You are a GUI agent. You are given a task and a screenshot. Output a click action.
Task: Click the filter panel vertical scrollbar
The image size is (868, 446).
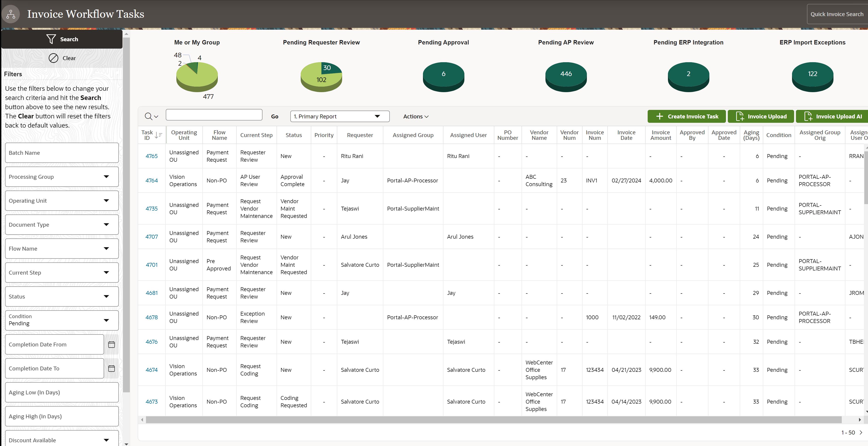126,215
